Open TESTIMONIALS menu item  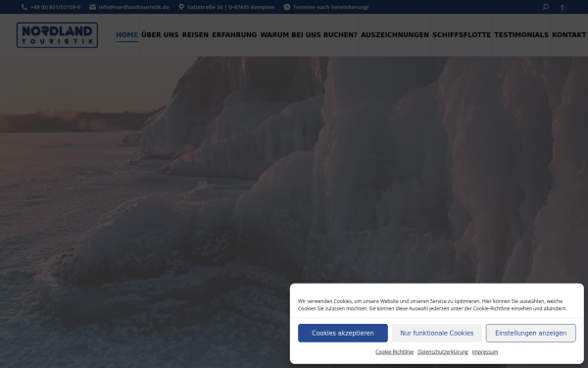pos(521,35)
